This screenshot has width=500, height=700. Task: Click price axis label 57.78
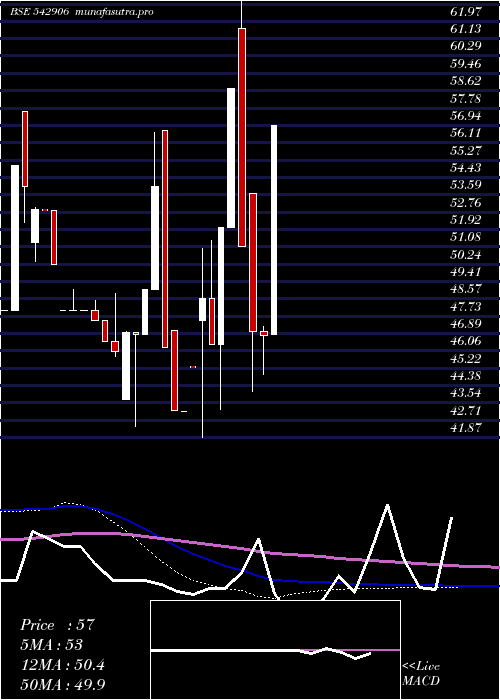tap(466, 99)
